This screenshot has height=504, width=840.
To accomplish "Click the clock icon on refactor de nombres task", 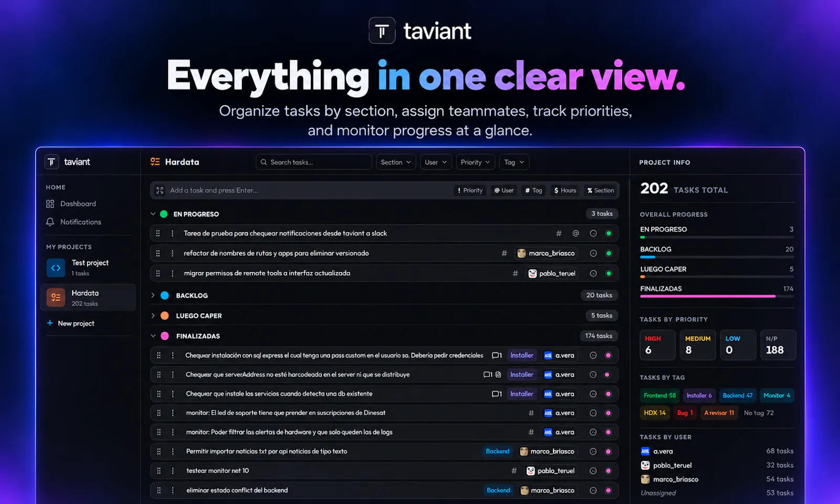I will coord(593,253).
